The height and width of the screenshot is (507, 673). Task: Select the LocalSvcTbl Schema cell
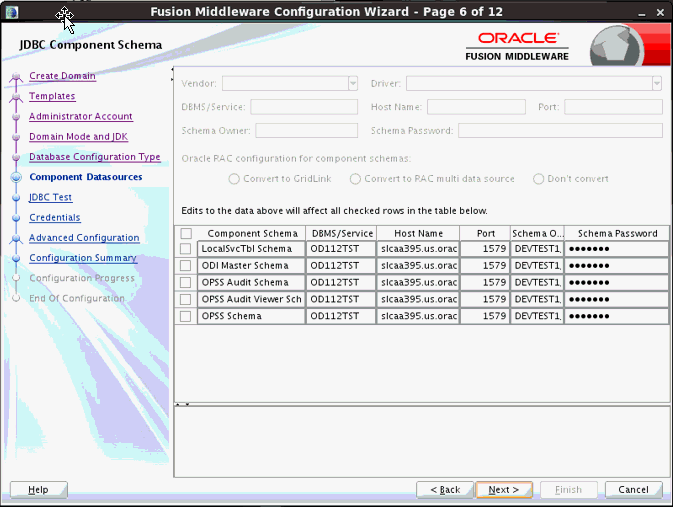[x=252, y=249]
